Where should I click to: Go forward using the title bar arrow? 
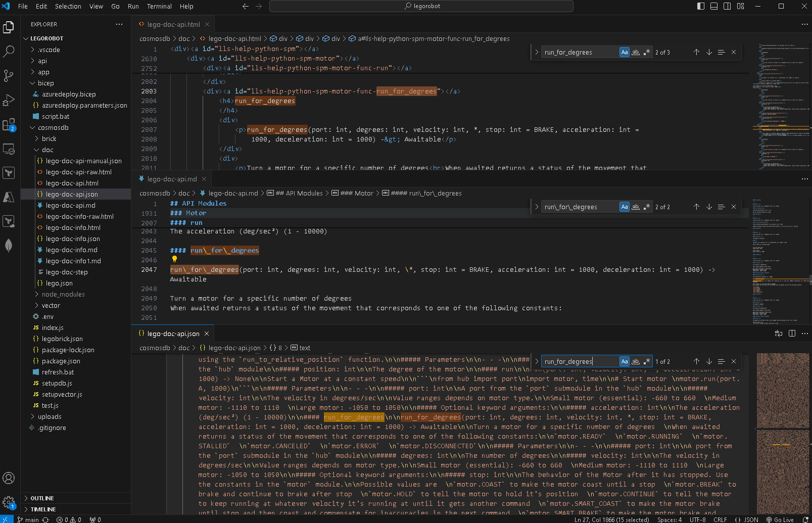pos(259,6)
